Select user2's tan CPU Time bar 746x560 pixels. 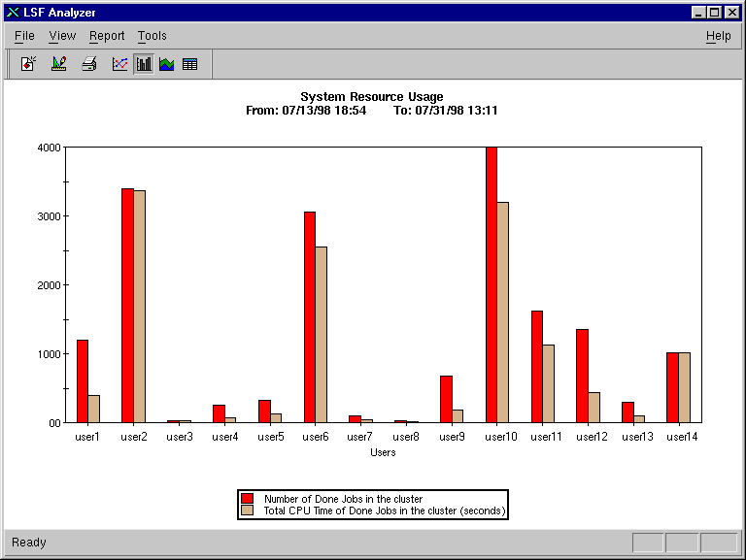(x=139, y=306)
